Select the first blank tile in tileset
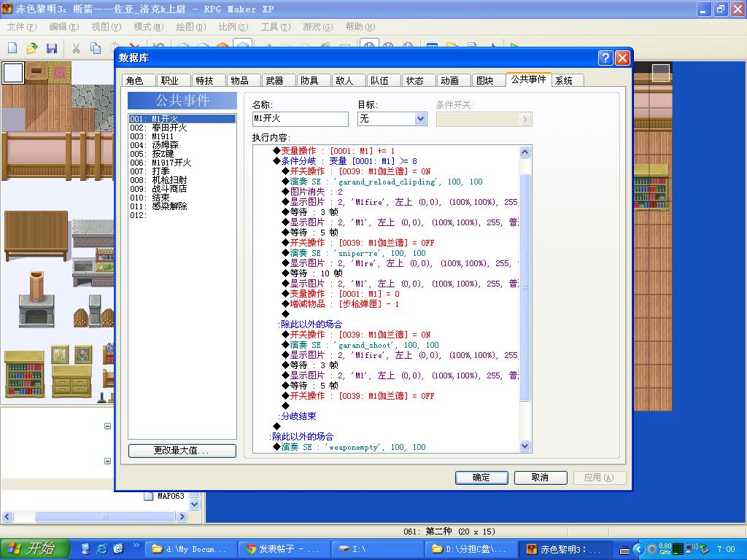This screenshot has height=560, width=747. pyautogui.click(x=13, y=73)
